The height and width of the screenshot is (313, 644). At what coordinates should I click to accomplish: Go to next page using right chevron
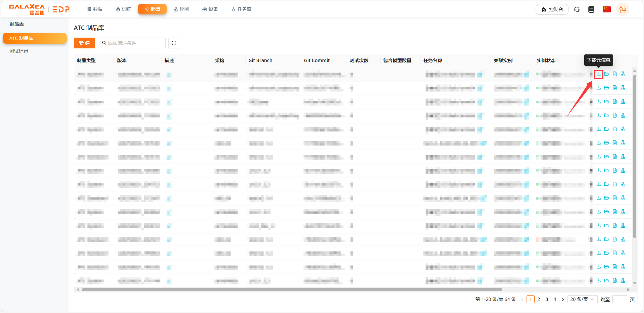[563, 300]
